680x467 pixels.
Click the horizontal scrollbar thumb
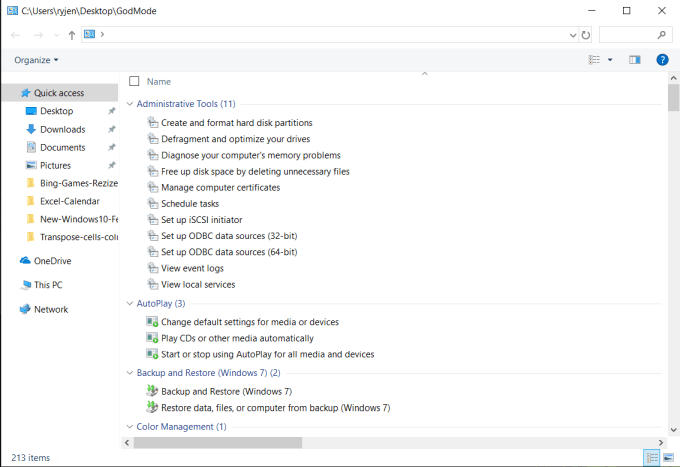(x=218, y=442)
